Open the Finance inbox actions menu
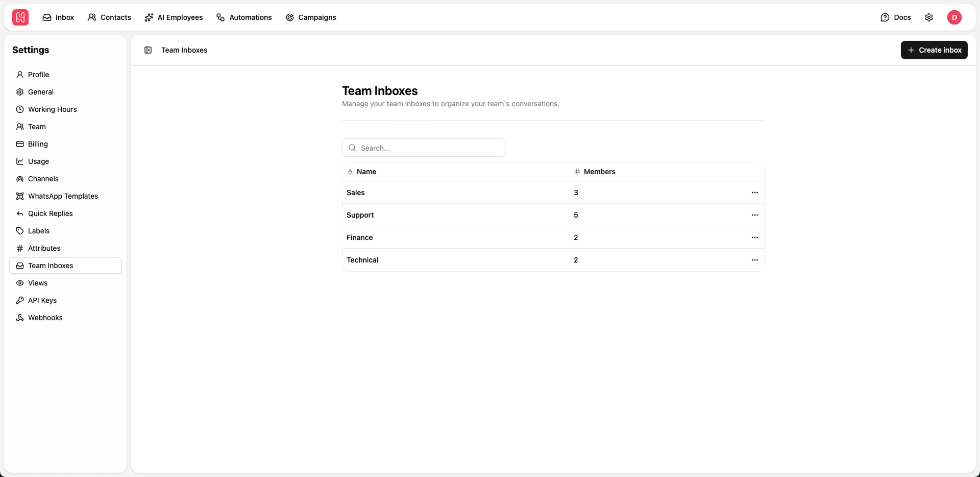980x477 pixels. pyautogui.click(x=755, y=237)
